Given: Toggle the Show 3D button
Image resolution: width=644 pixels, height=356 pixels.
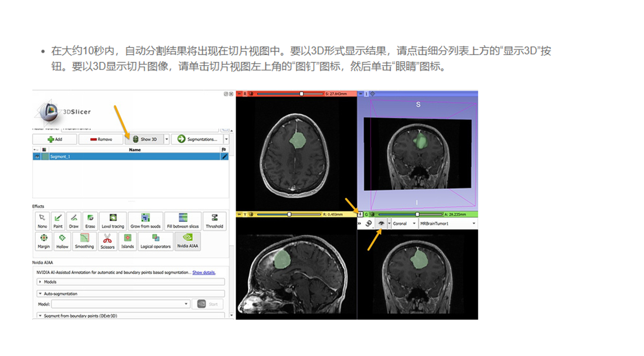Looking at the screenshot, I should pos(145,139).
